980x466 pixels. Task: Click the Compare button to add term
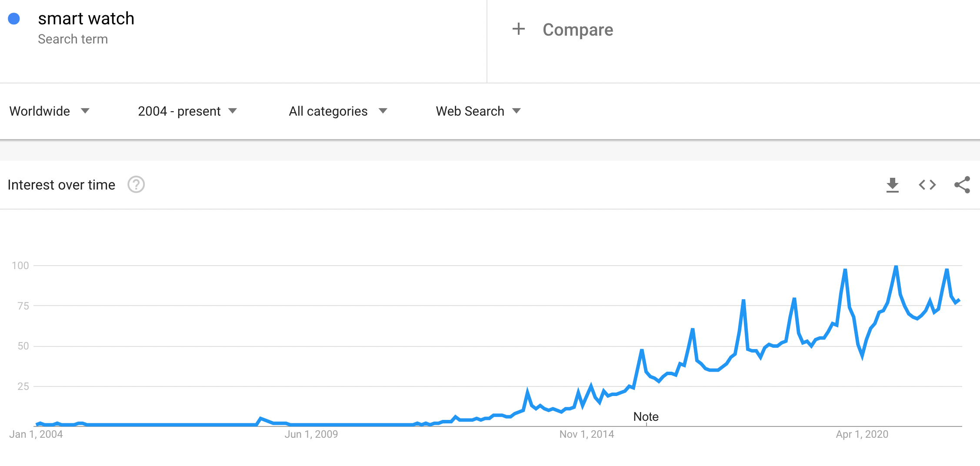tap(578, 30)
